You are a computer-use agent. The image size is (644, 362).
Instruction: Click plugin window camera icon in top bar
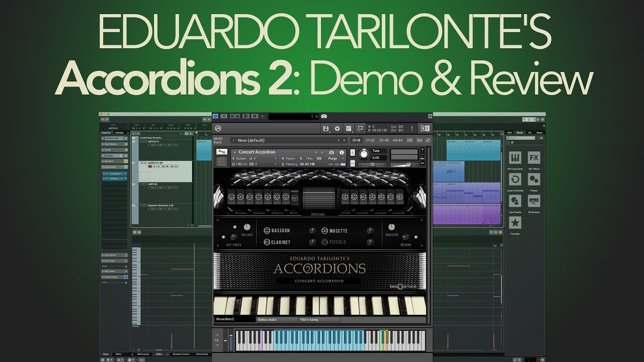(x=324, y=116)
